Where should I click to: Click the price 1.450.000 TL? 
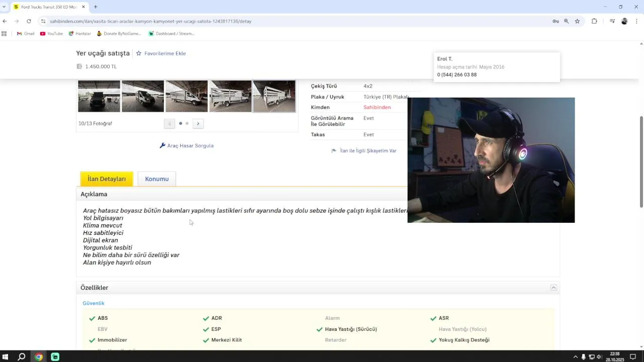point(101,66)
